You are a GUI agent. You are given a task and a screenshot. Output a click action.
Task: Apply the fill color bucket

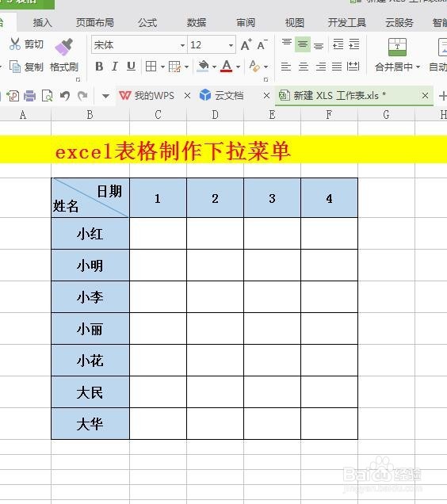coord(203,67)
